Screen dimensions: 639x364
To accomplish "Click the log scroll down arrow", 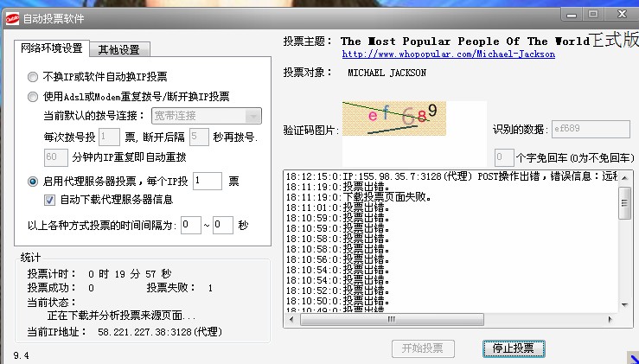I will [625, 305].
